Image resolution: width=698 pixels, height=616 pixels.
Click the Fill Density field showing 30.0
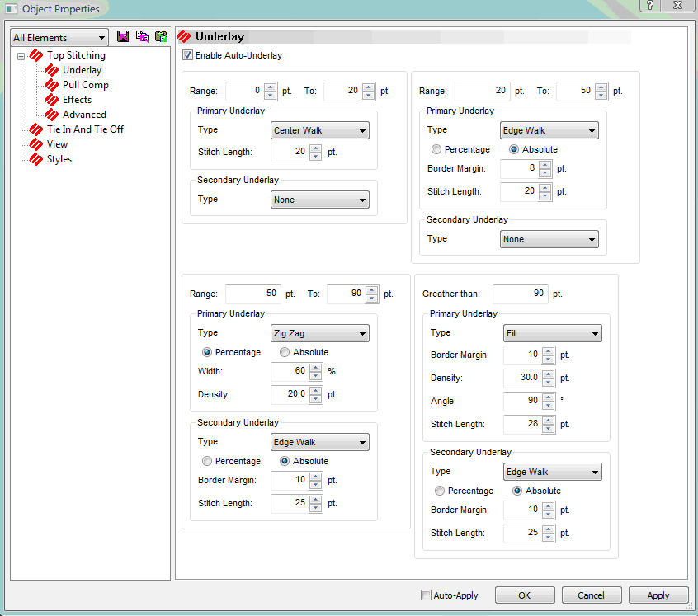point(522,378)
